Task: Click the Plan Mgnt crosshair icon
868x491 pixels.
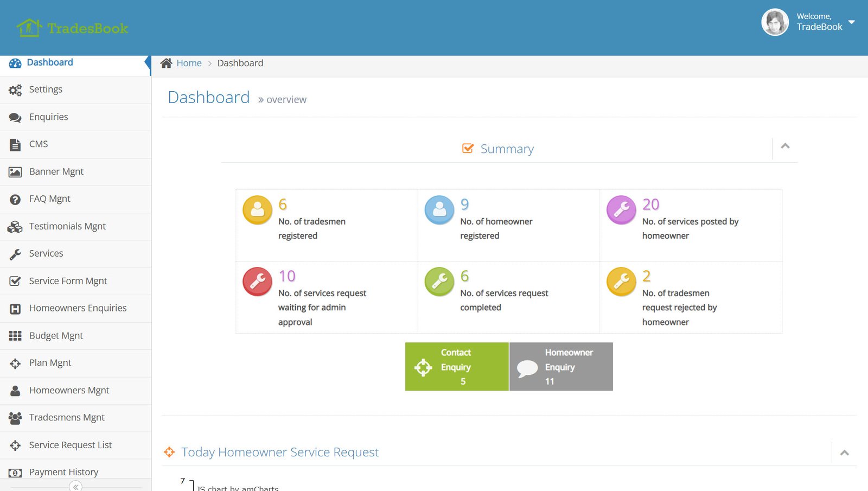Action: [x=15, y=364]
